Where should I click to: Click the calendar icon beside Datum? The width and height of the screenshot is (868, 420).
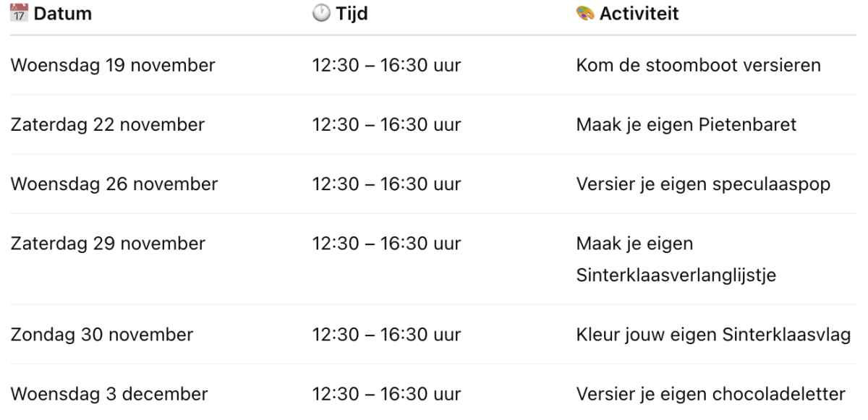16,14
